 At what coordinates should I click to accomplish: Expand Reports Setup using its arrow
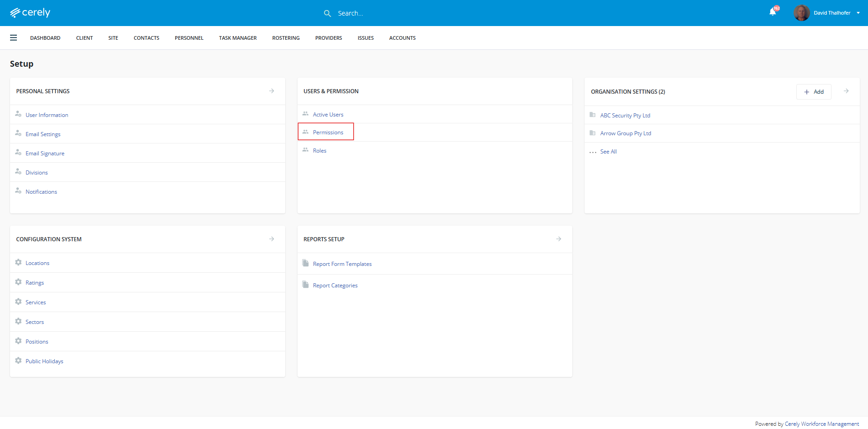[559, 239]
